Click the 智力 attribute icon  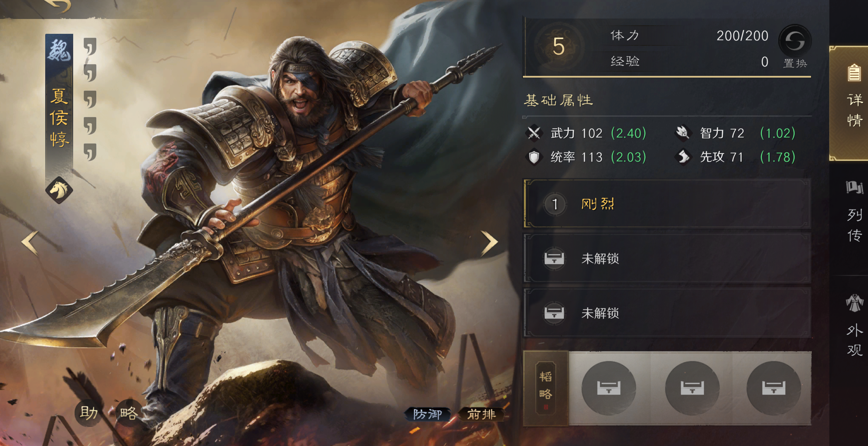point(683,133)
